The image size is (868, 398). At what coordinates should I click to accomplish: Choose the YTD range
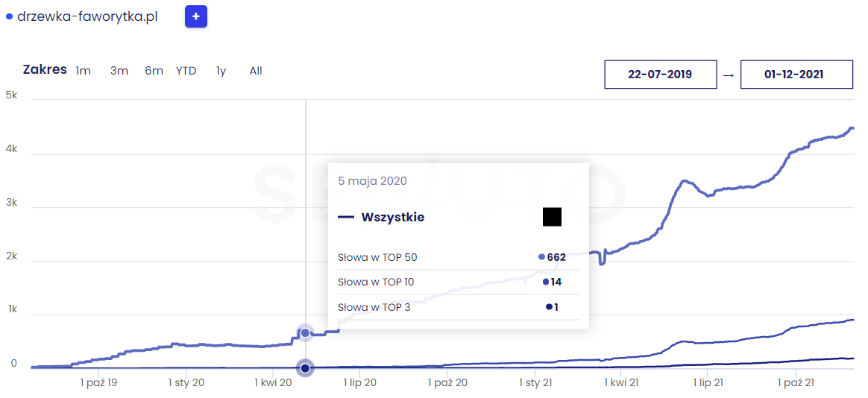point(186,71)
